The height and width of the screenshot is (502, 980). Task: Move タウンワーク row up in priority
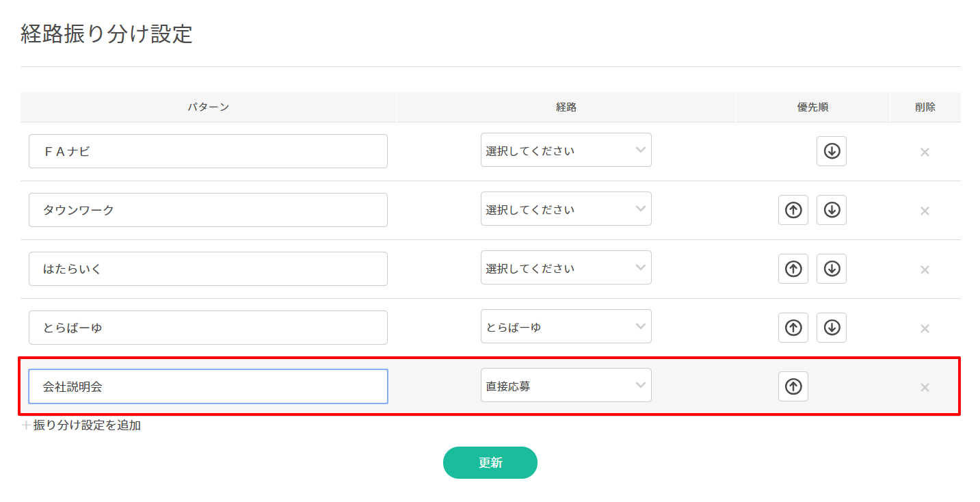(793, 210)
